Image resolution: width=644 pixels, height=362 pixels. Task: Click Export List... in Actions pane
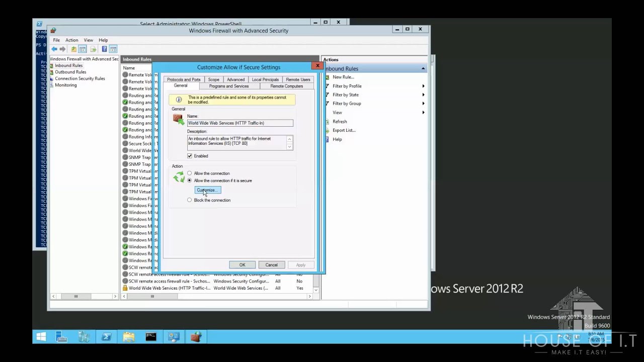coord(344,130)
